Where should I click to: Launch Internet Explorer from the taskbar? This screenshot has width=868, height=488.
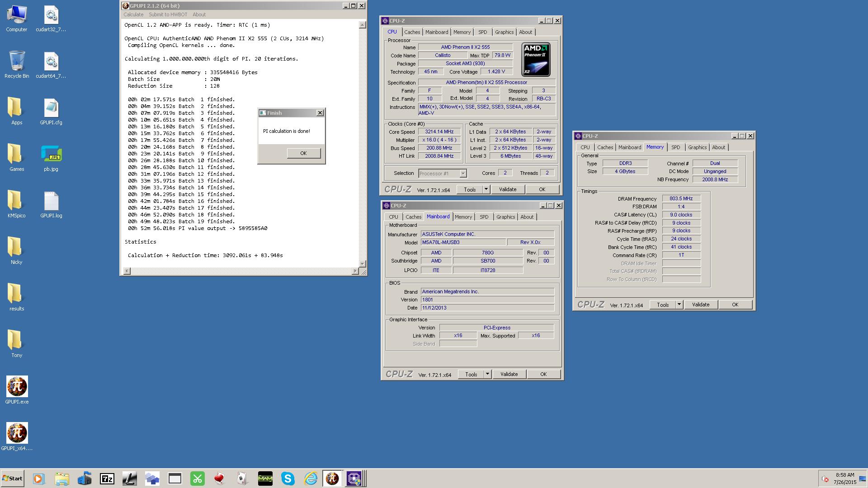tap(311, 479)
